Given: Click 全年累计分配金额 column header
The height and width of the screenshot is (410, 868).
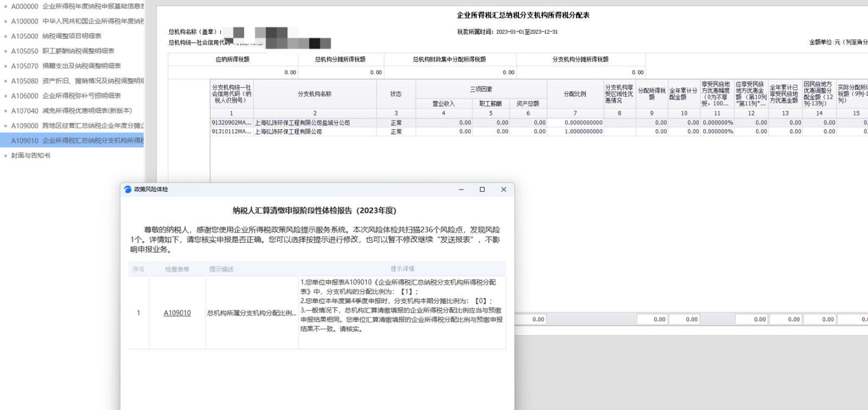Looking at the screenshot, I should (x=684, y=94).
